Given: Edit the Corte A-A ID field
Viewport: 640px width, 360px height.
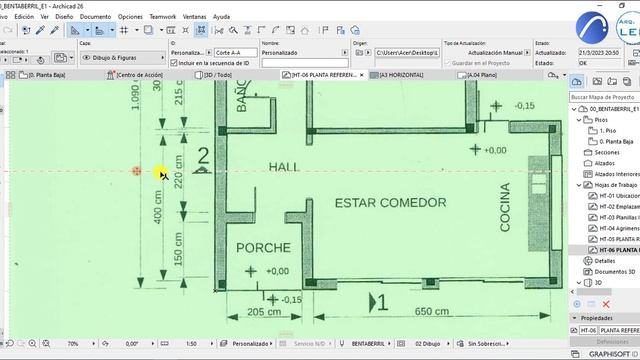Looking at the screenshot, I should (236, 53).
